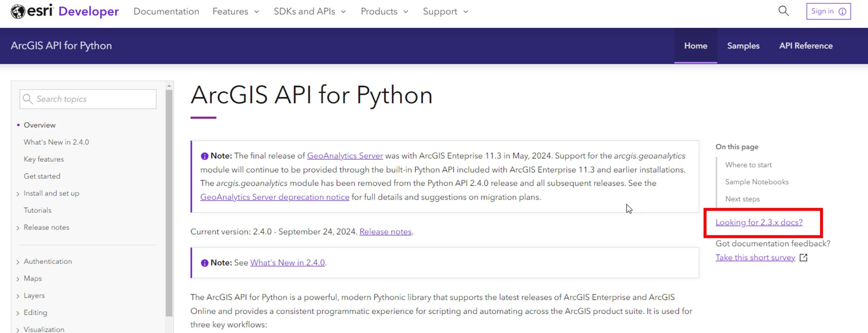The image size is (868, 333).
Task: Switch to the Samples tab
Action: pos(743,45)
